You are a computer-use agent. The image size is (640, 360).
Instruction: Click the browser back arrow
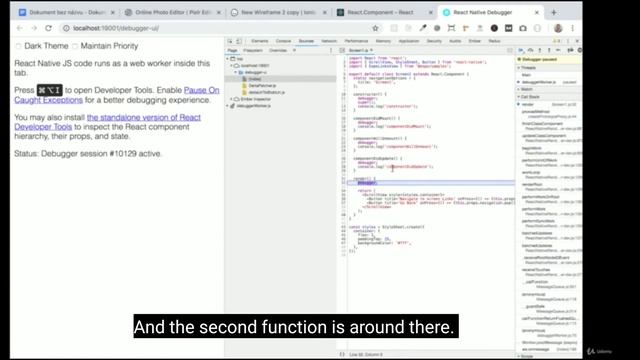click(x=19, y=28)
